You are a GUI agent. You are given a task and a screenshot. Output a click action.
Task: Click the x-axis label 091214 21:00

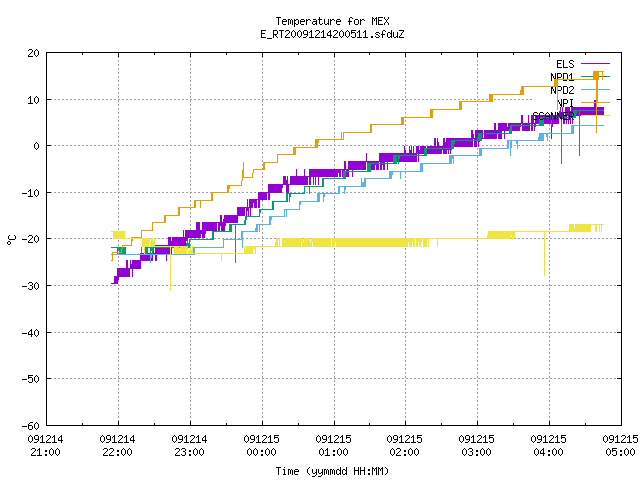(x=45, y=446)
